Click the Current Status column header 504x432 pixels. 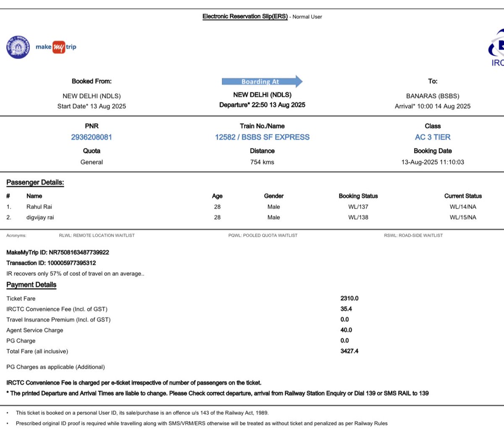pyautogui.click(x=463, y=196)
